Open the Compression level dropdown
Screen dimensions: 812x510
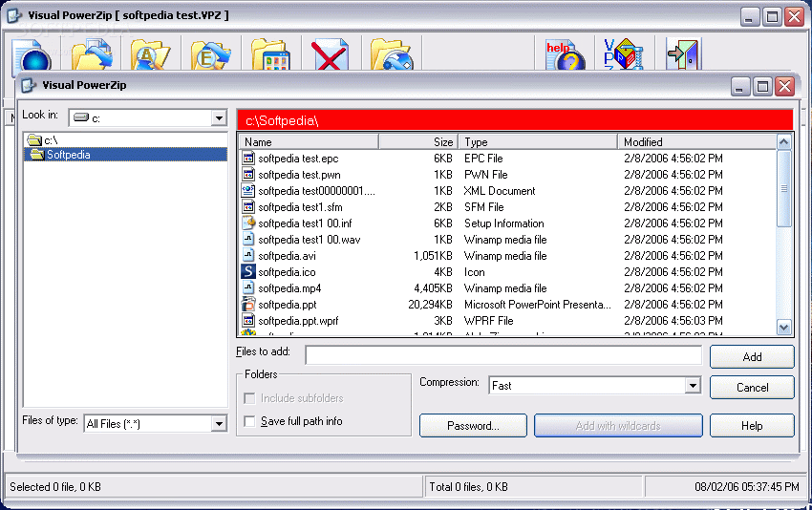coord(693,385)
